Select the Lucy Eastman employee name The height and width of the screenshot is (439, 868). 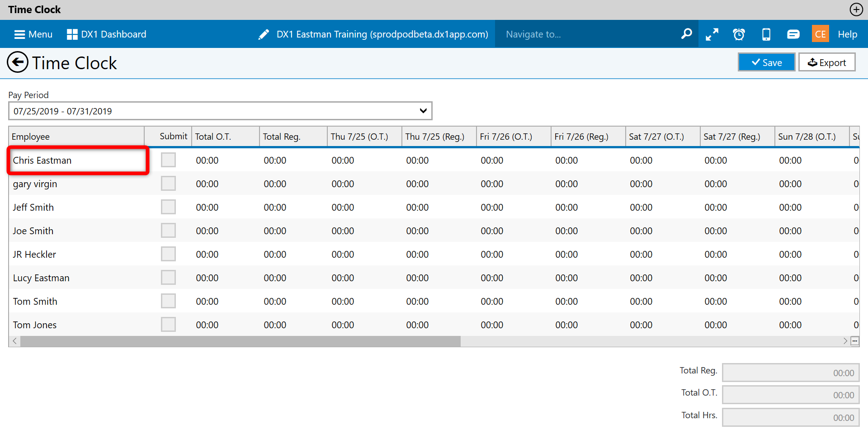[41, 278]
